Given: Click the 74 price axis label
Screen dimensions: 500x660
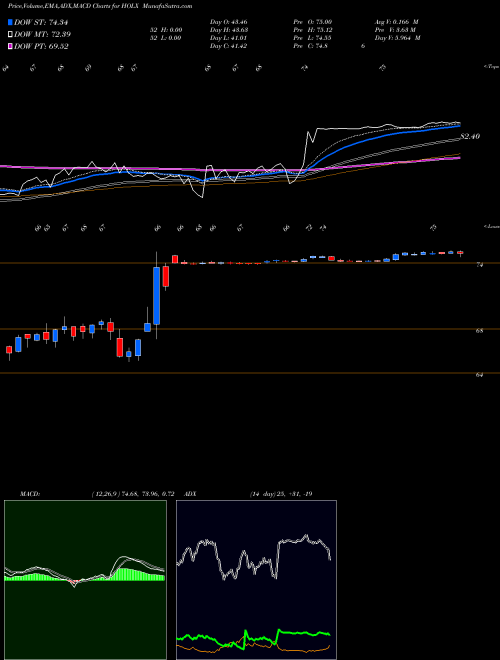Looking at the screenshot, I should (479, 265).
